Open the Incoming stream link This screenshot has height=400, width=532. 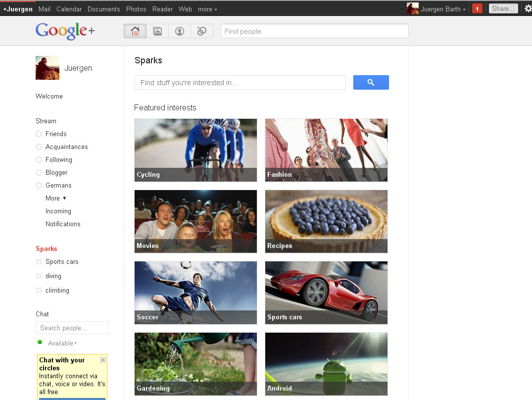pyautogui.click(x=58, y=211)
